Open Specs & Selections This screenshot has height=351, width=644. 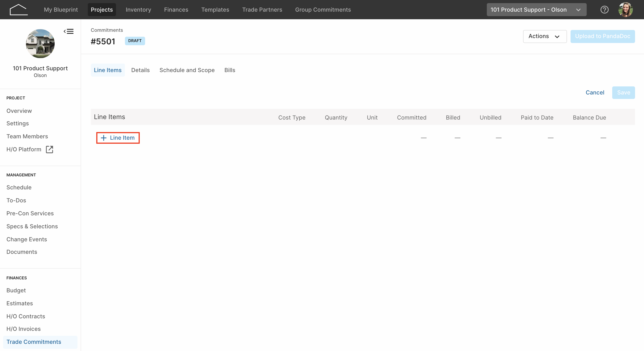32,226
